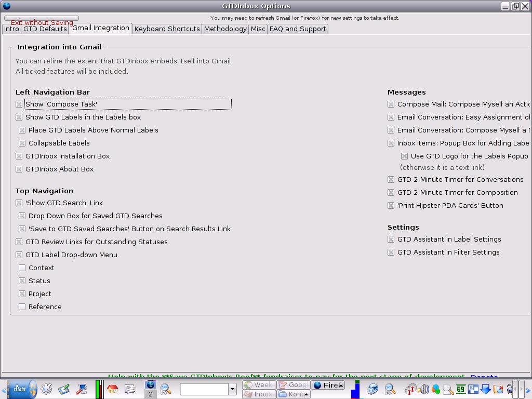
Task: Uncheck the 'Status' checkbox
Action: point(22,281)
